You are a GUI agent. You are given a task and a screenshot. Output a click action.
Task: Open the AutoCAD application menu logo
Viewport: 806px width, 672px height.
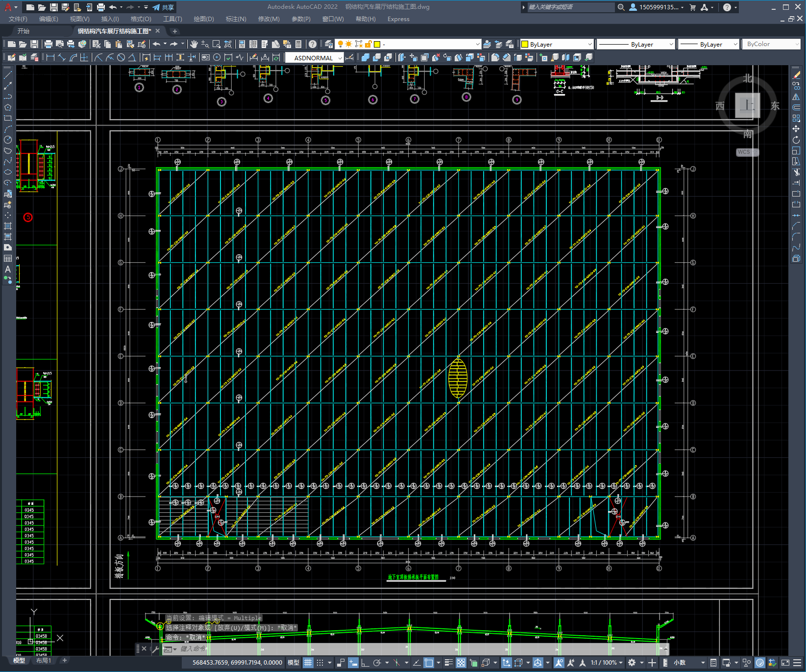[x=8, y=7]
